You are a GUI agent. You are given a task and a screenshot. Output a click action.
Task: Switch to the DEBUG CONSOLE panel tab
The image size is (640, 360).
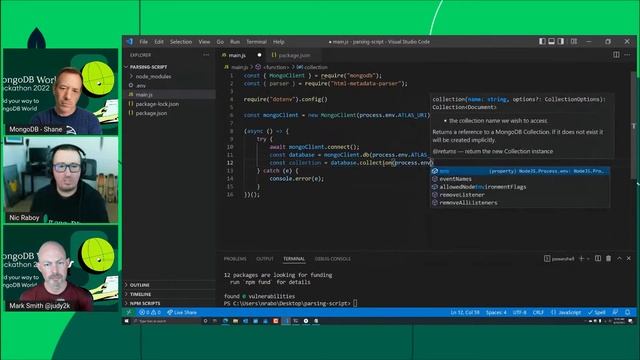click(x=333, y=259)
